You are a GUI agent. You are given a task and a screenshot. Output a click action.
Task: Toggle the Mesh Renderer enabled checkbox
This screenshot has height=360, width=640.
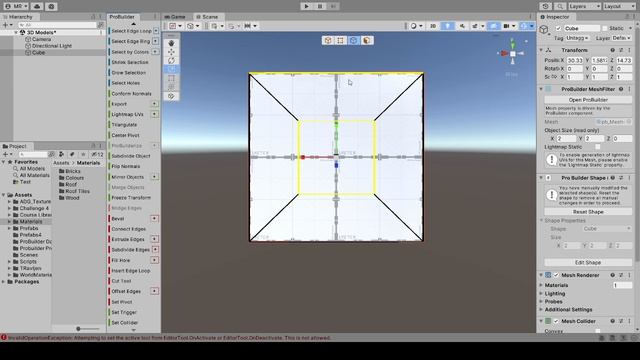(556, 275)
